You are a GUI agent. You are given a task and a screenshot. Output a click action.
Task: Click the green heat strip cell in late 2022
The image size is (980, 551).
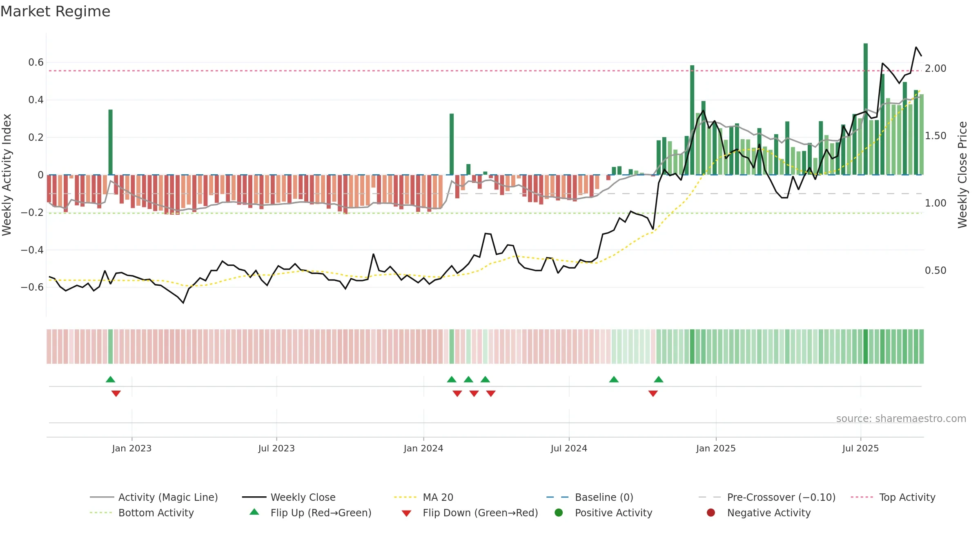(x=110, y=347)
